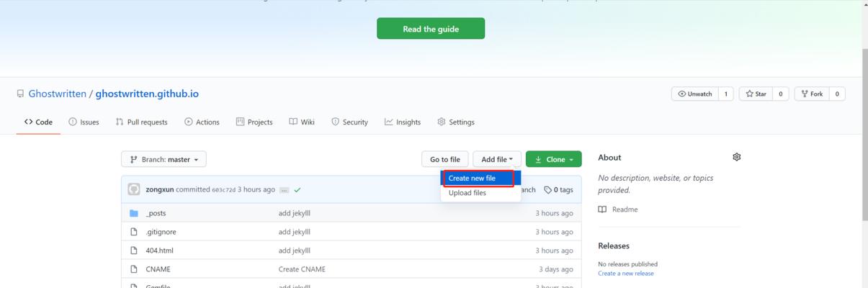Screen dimensions: 868x288
Task: Open the watchers count 1
Action: [726, 94]
